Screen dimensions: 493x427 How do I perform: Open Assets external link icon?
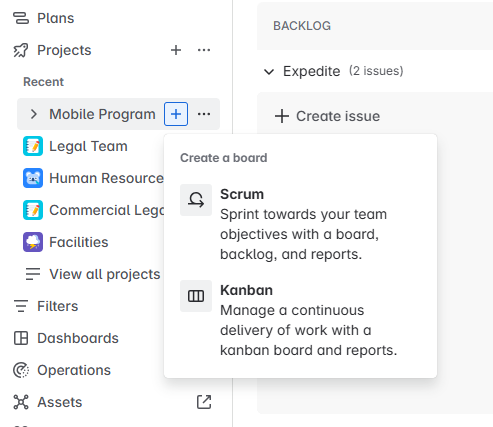[204, 402]
